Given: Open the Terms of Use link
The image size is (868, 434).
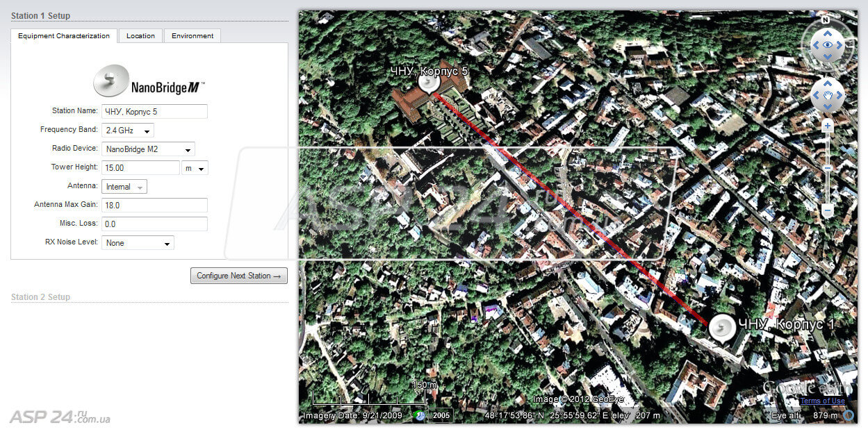Looking at the screenshot, I should click(x=821, y=401).
